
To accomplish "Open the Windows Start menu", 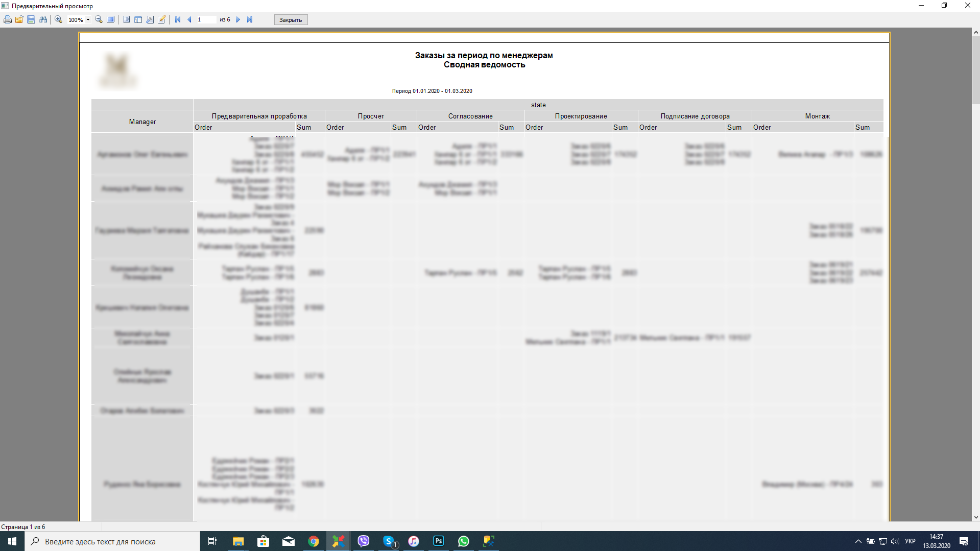I will coord(12,541).
